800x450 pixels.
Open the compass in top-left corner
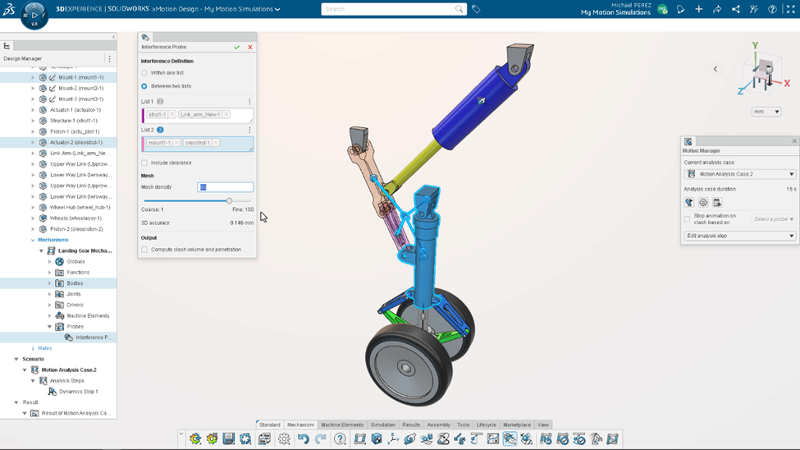click(34, 15)
